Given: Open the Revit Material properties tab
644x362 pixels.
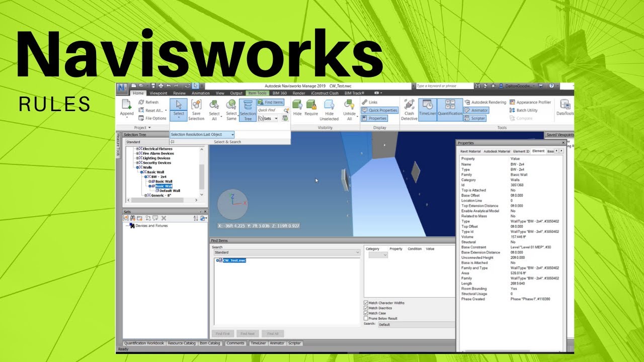Looking at the screenshot, I should [470, 151].
